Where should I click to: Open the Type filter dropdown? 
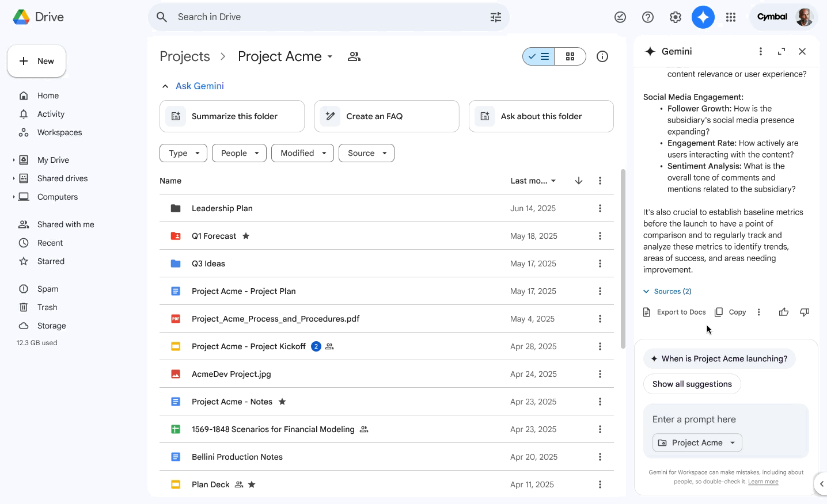(x=183, y=152)
